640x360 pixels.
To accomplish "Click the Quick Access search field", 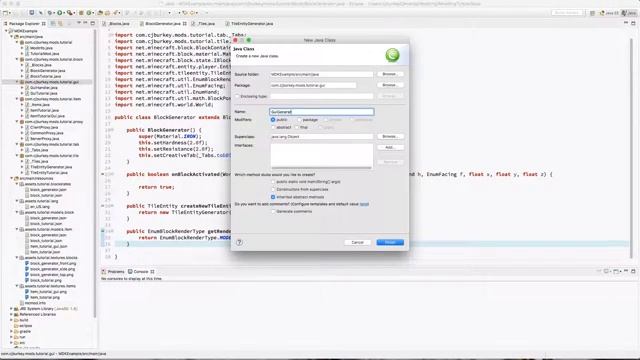I will (567, 13).
